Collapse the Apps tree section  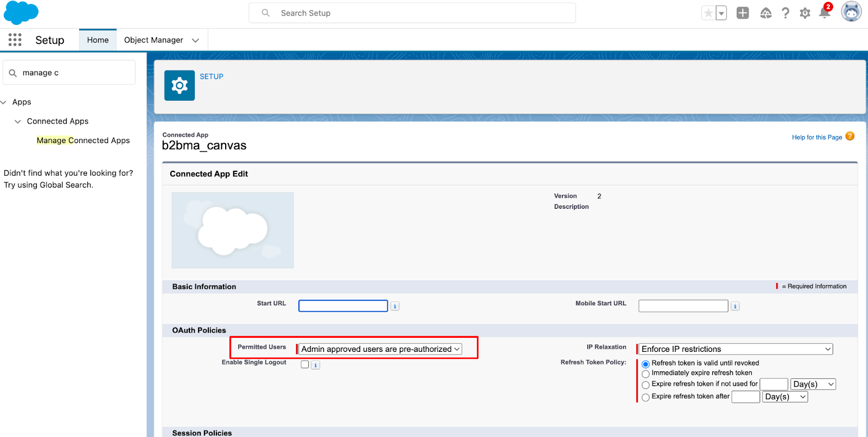click(x=4, y=102)
